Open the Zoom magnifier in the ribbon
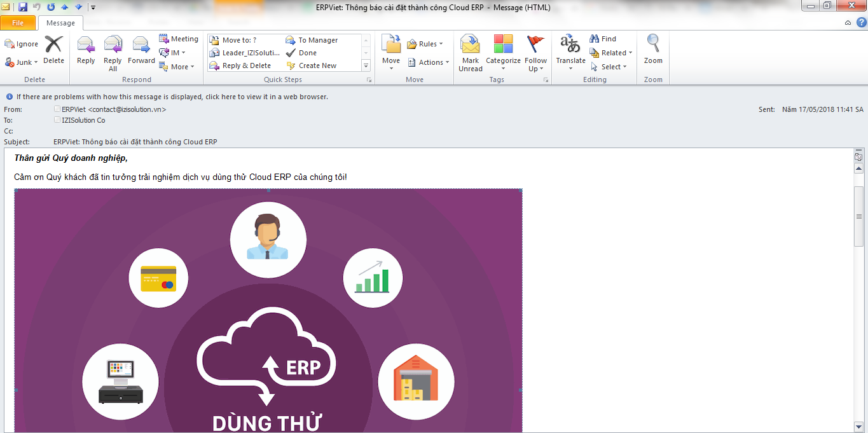 pyautogui.click(x=653, y=50)
